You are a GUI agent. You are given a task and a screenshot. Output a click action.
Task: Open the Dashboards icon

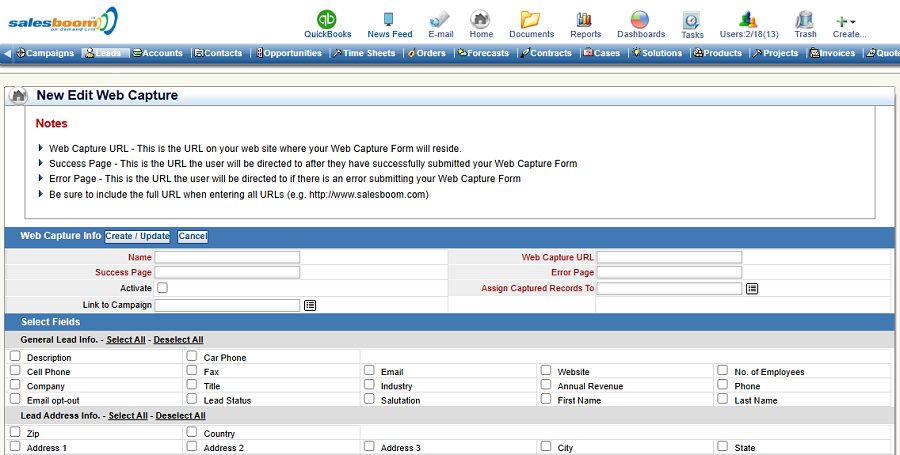pyautogui.click(x=639, y=20)
